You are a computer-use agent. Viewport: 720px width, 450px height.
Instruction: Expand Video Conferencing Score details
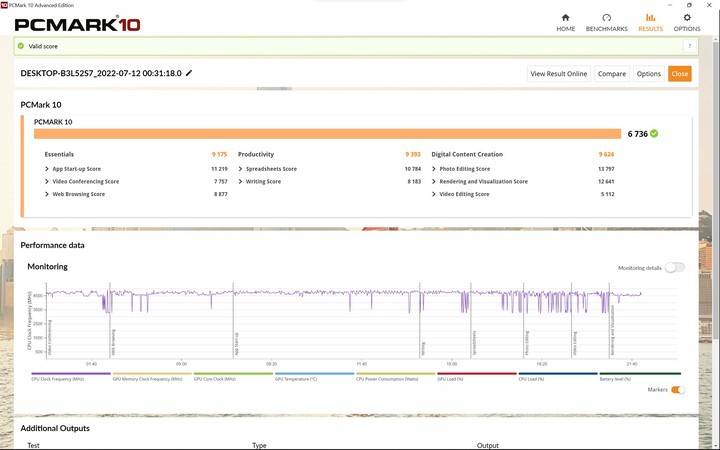(47, 181)
